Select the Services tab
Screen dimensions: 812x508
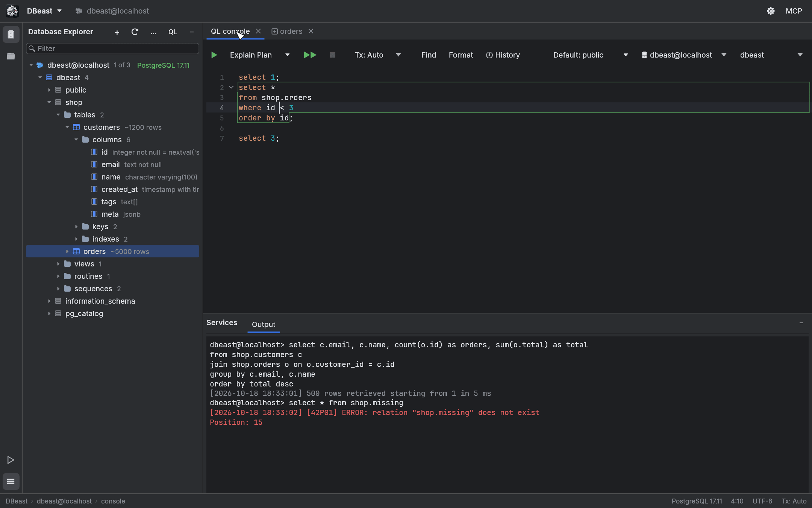[222, 322]
